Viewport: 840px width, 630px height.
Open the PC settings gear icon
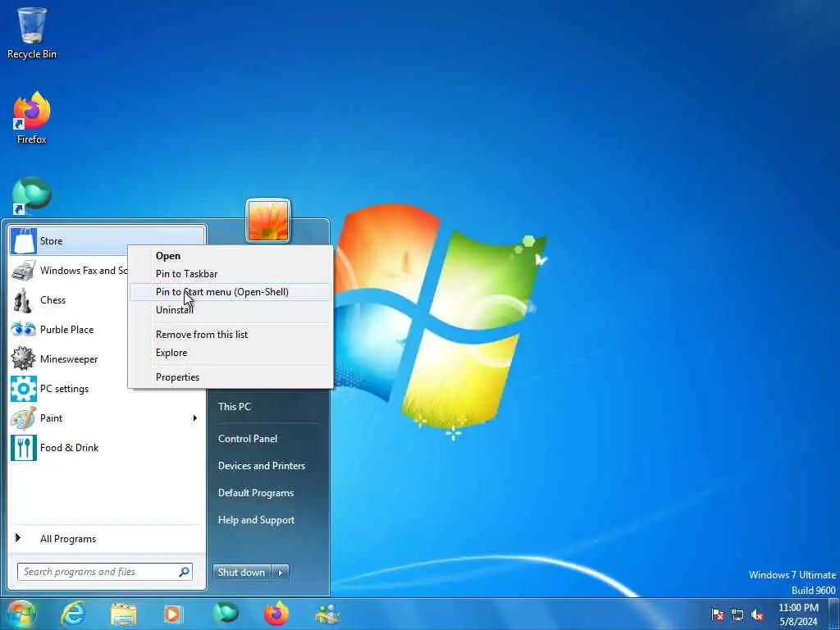coord(24,388)
